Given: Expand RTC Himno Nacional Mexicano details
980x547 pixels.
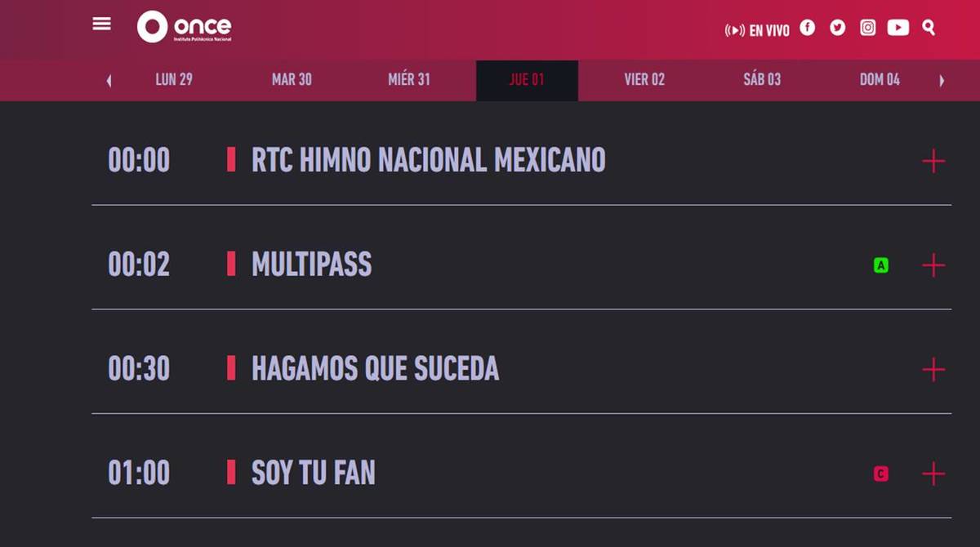Looking at the screenshot, I should coord(933,161).
